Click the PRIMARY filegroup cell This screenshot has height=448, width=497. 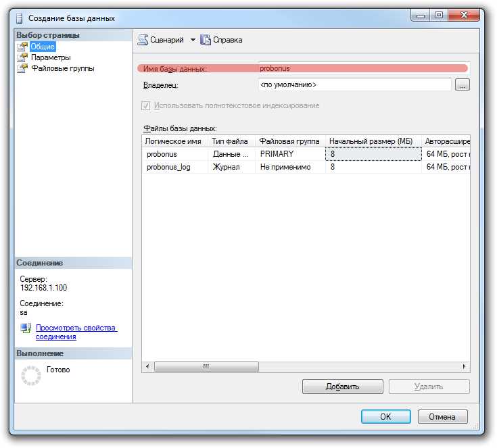(290, 154)
